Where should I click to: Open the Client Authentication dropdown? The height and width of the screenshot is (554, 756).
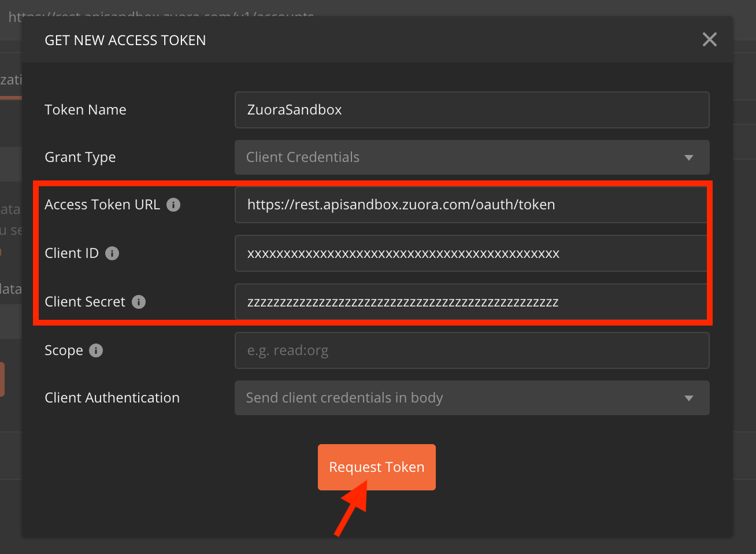[472, 398]
